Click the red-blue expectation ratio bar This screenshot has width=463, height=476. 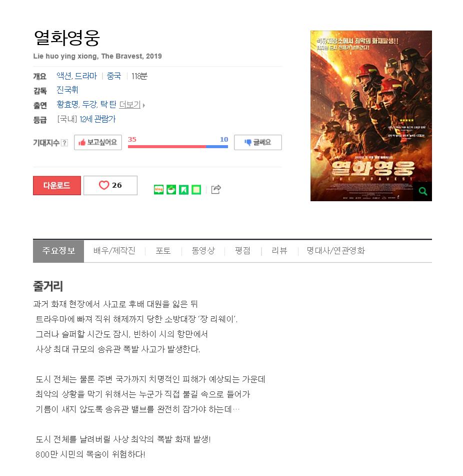pyautogui.click(x=178, y=147)
